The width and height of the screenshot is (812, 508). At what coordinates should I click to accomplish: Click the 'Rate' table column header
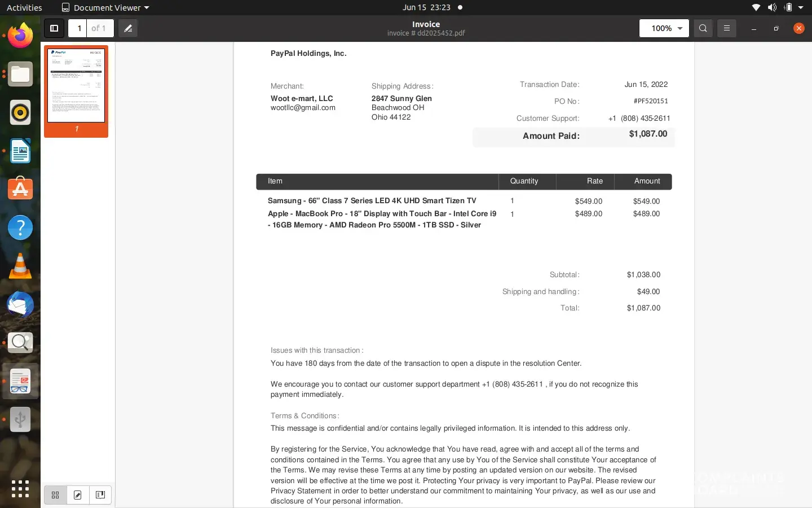(595, 181)
